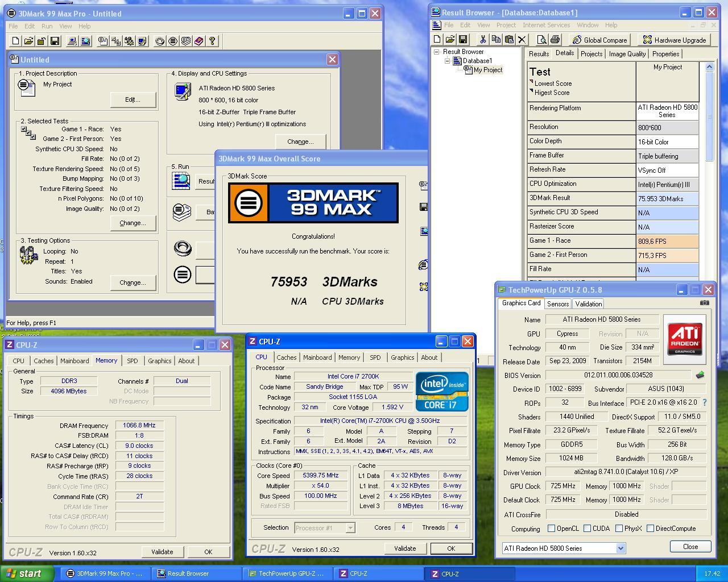Viewport: 728px width, 582px height.
Task: Click Validate in the memory CPU-Z window
Action: [162, 552]
